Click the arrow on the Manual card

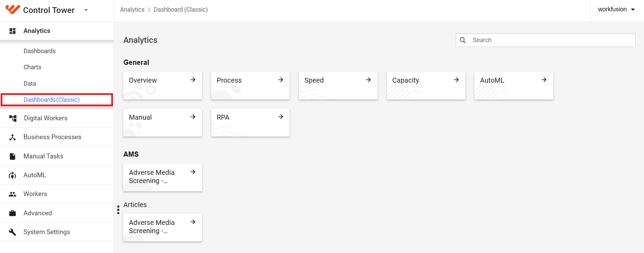point(193,117)
